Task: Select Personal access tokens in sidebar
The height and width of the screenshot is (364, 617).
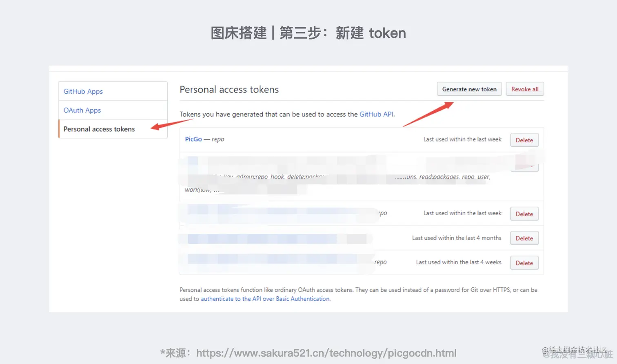Action: pyautogui.click(x=113, y=129)
